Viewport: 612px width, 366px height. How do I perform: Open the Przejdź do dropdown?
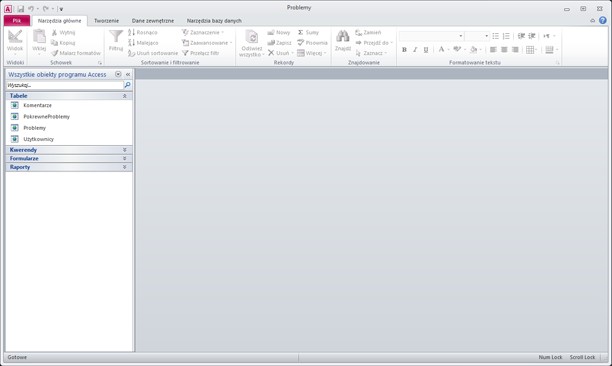(x=374, y=43)
